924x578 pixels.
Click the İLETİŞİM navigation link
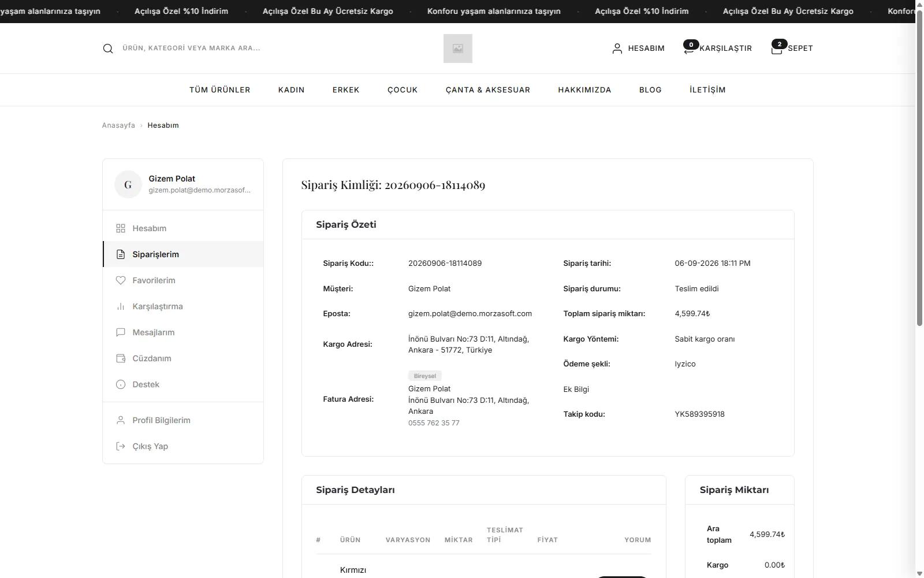(707, 90)
